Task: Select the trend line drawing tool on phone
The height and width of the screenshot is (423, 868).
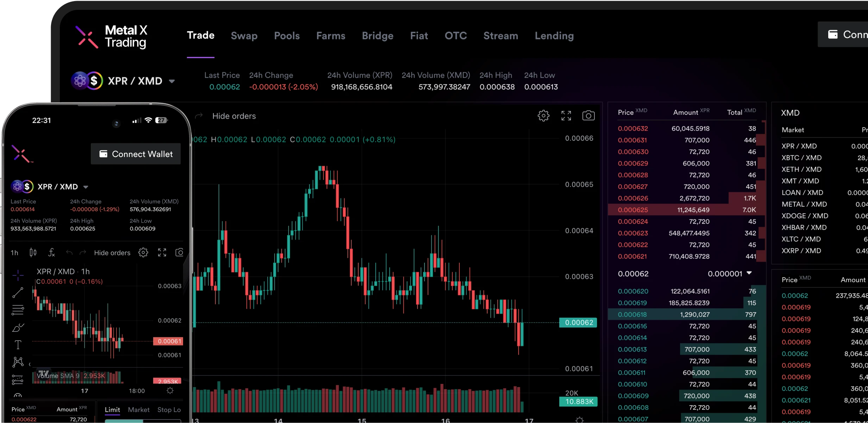Action: [18, 292]
